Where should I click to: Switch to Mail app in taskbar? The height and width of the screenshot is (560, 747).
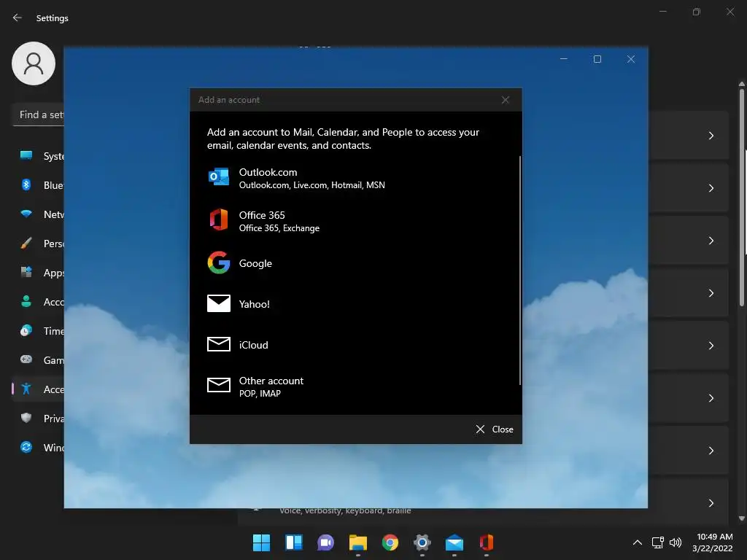click(454, 542)
